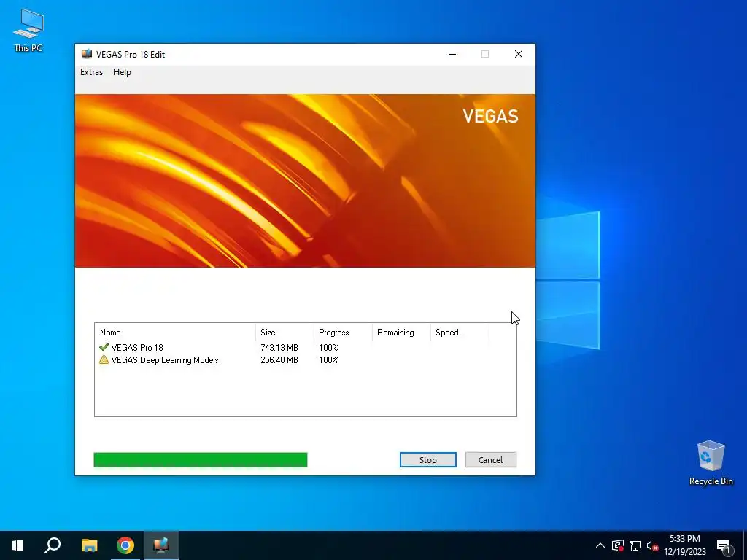Click the VEGAS installer taskbar button

[161, 545]
